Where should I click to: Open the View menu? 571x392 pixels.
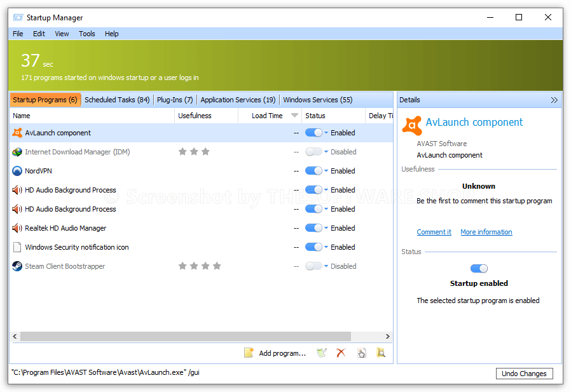click(62, 34)
